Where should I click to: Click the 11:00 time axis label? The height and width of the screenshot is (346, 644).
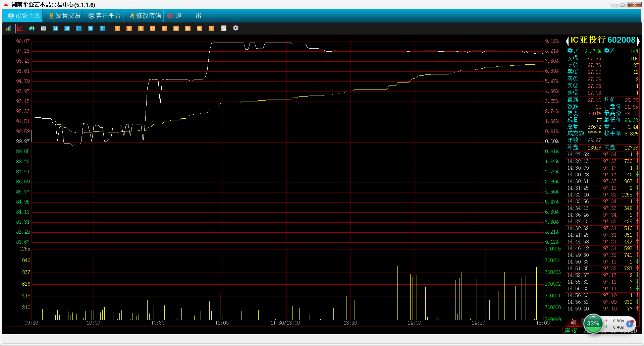[x=222, y=323]
